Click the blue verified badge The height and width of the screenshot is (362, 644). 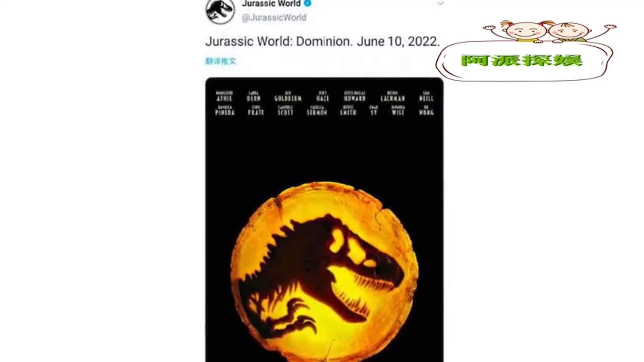(x=307, y=4)
